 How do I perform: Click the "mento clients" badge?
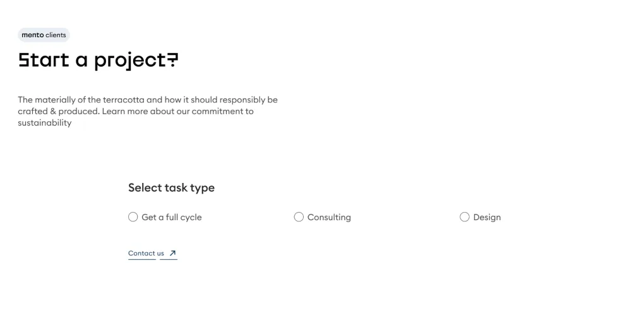[44, 35]
